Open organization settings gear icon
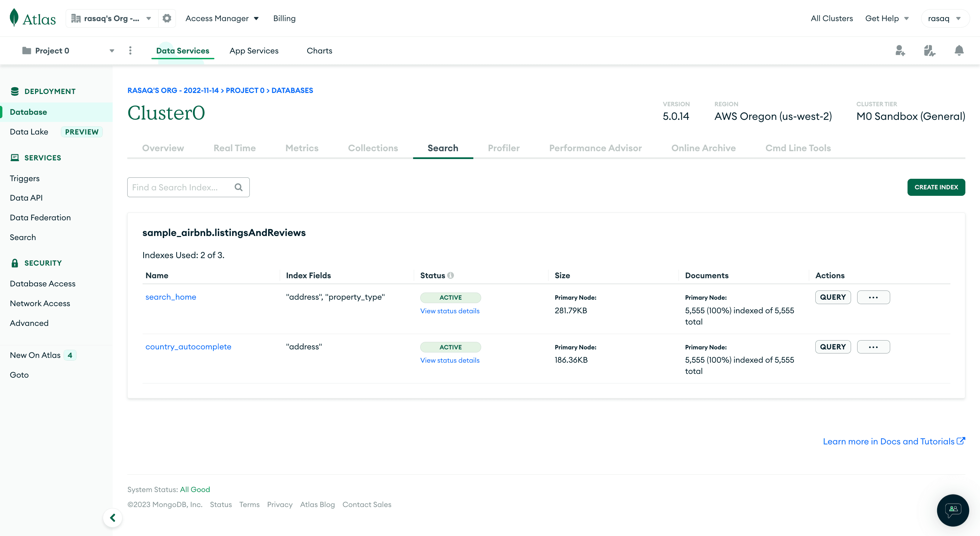The width and height of the screenshot is (980, 536). pos(167,18)
